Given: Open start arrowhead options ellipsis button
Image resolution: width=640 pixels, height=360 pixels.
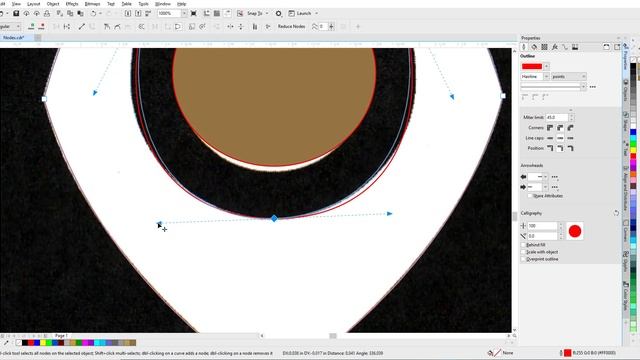Looking at the screenshot, I should 555,177.
